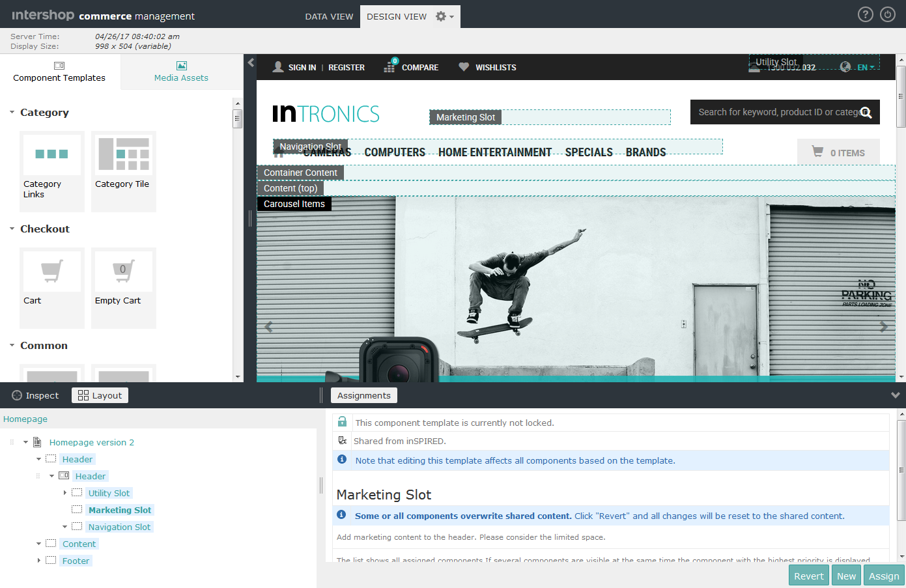The height and width of the screenshot is (588, 906).
Task: Open the Wishlists heart icon
Action: tap(463, 66)
